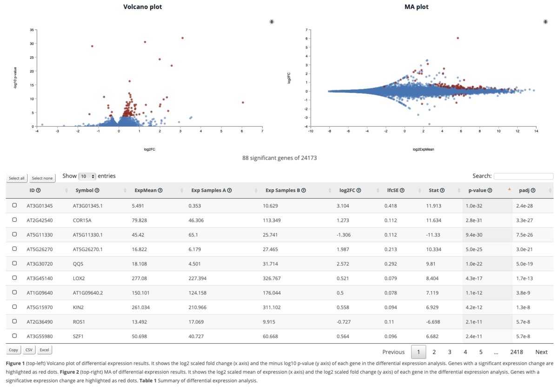Check the box for AT3G01345
558x392 pixels.
pos(14,205)
